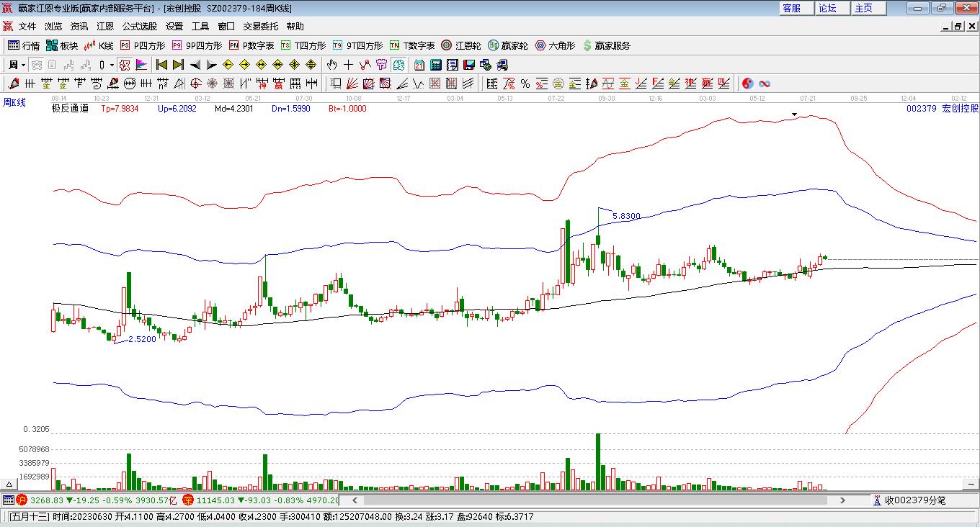Click the save floppy disk icon
Viewport: 980px width, 527px height.
coord(468,65)
